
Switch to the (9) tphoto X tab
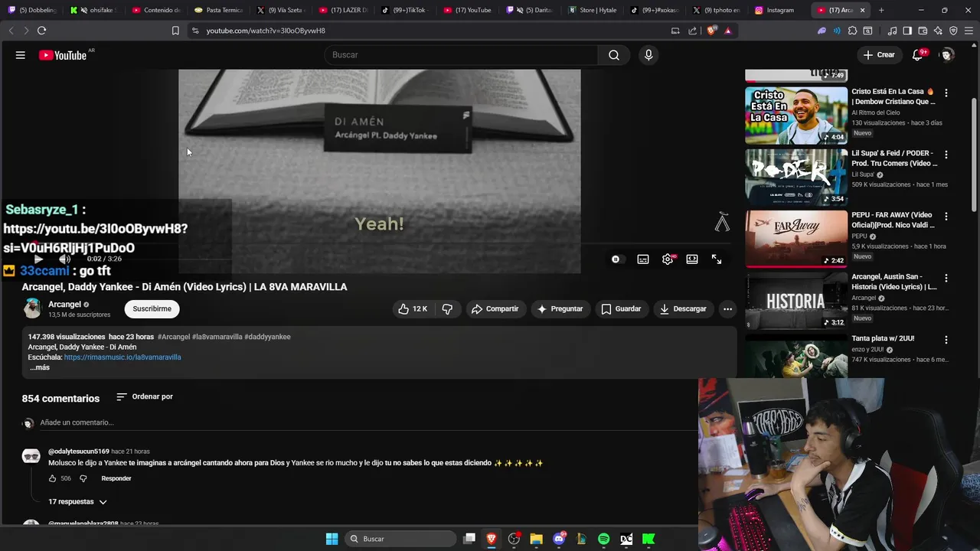click(717, 10)
